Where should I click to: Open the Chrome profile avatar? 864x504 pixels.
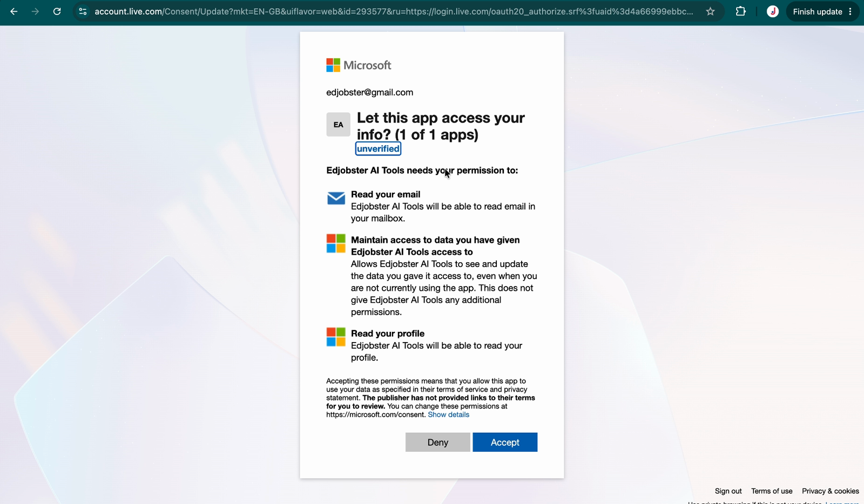click(x=772, y=11)
